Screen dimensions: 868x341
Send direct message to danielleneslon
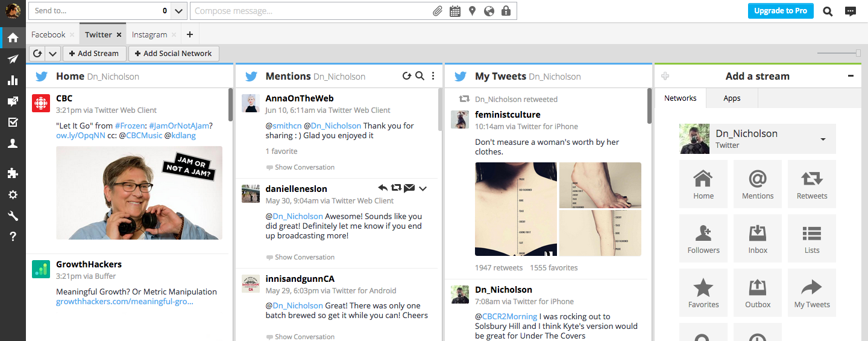pos(409,188)
